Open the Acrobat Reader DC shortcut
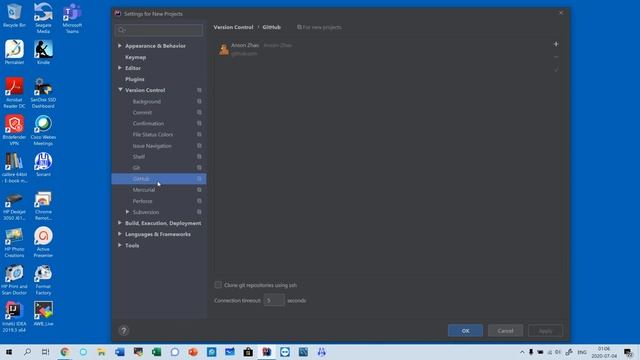 (14, 93)
